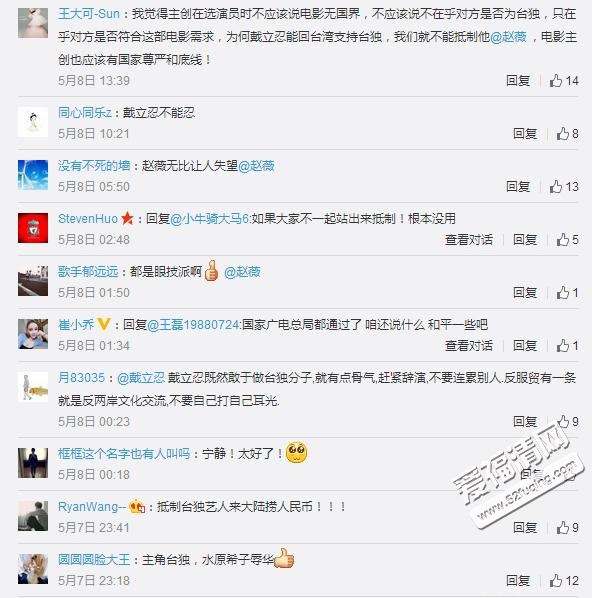Visit username 框框这个名字也有人叫吗

click(124, 453)
